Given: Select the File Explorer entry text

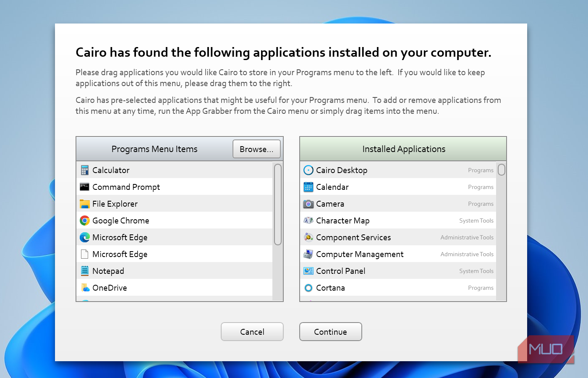Looking at the screenshot, I should [115, 204].
